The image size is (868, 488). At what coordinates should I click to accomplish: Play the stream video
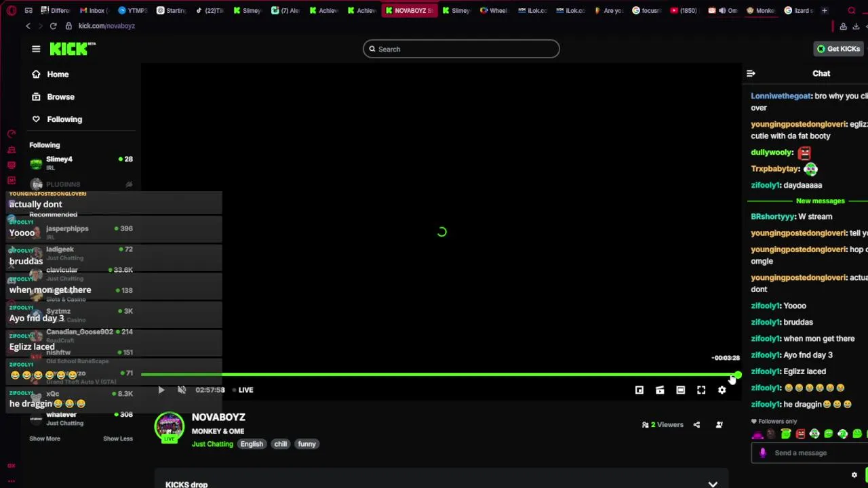161,390
